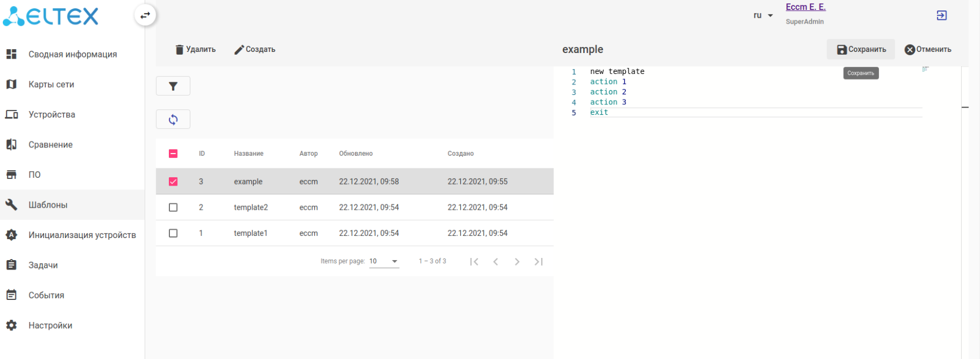Go to the previous page arrow
Viewport: 980px width, 359px height.
[x=496, y=262]
